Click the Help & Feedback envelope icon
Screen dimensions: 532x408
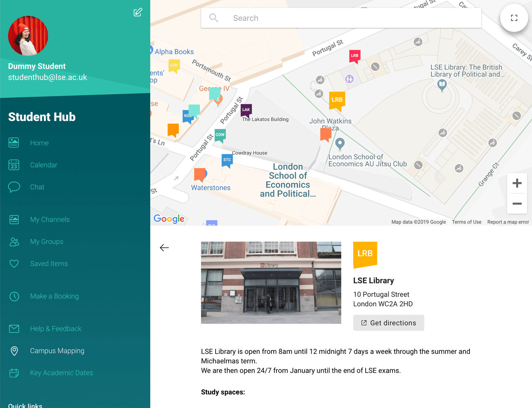[14, 329]
